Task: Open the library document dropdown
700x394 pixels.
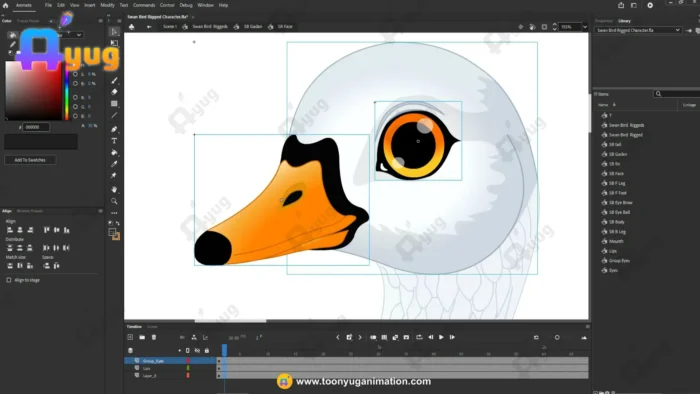Action: click(x=638, y=30)
